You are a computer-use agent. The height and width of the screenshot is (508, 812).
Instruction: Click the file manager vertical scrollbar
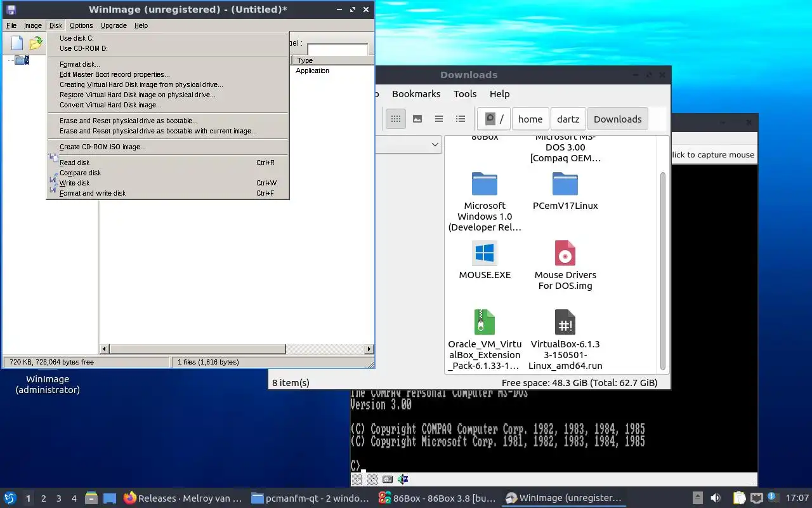[664, 270]
